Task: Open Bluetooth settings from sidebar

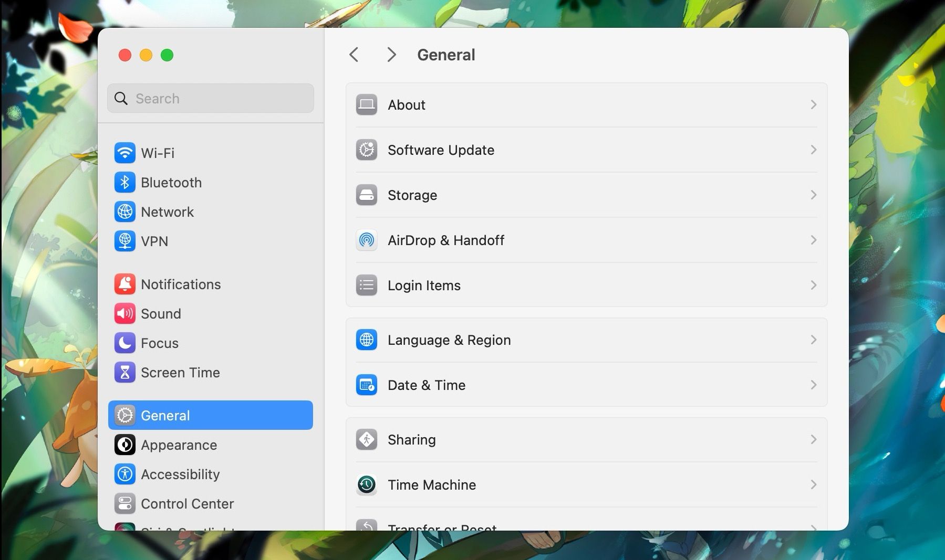Action: 125,182
